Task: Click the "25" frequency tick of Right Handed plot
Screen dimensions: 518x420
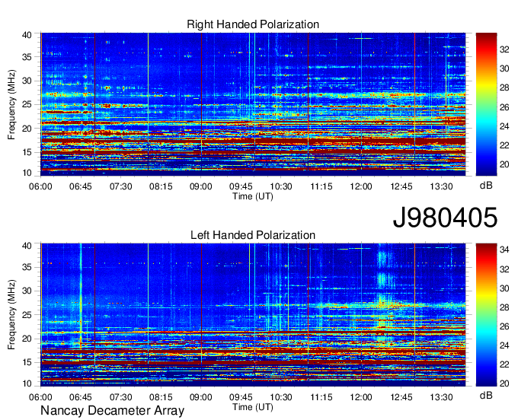Action: point(27,104)
